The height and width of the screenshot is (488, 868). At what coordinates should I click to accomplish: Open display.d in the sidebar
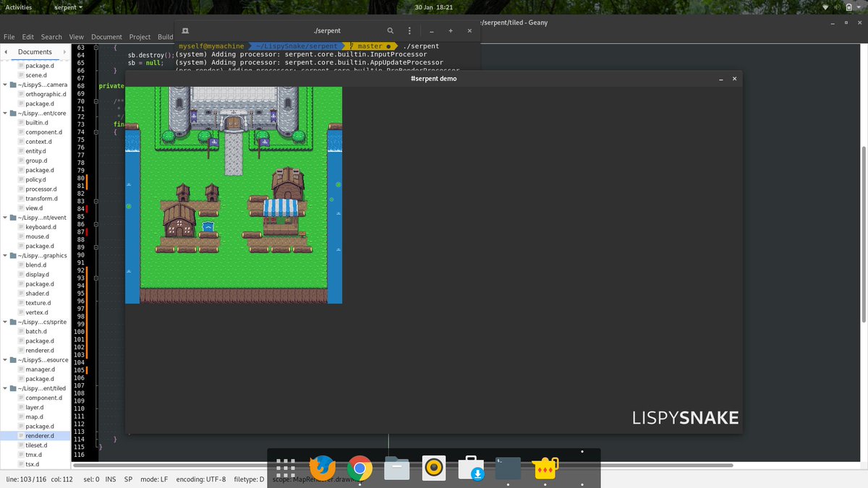[x=37, y=275]
